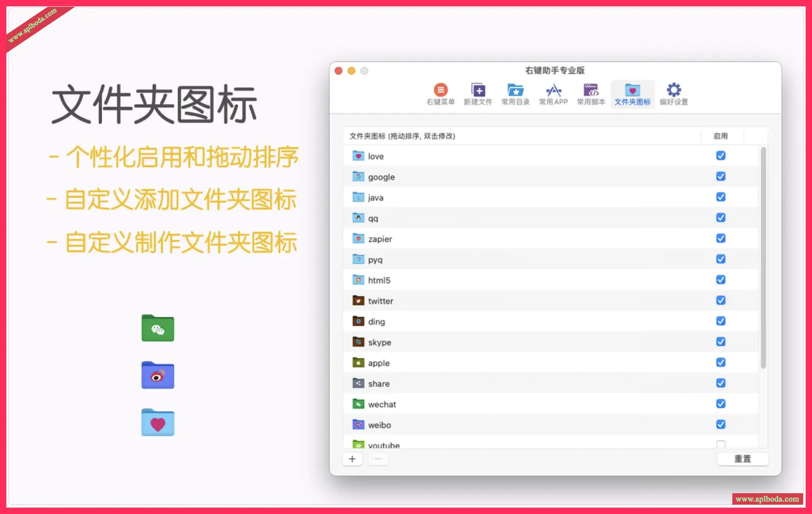Click the 启用 column header
This screenshot has height=514, width=812.
point(720,136)
